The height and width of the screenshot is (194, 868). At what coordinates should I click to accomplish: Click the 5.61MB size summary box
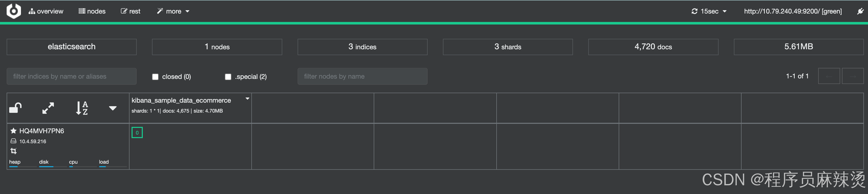click(799, 47)
